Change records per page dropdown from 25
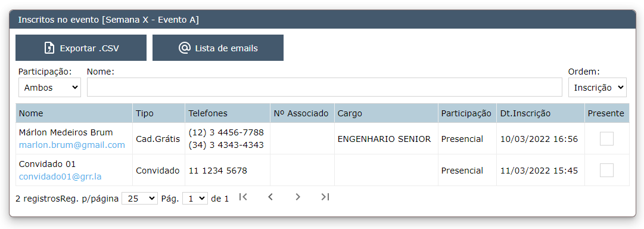Screen dimensions: 644x229 139,199
